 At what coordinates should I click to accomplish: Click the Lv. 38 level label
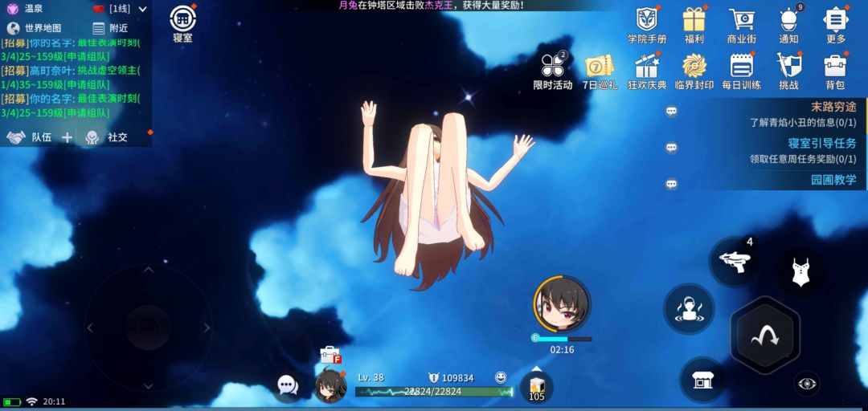371,378
